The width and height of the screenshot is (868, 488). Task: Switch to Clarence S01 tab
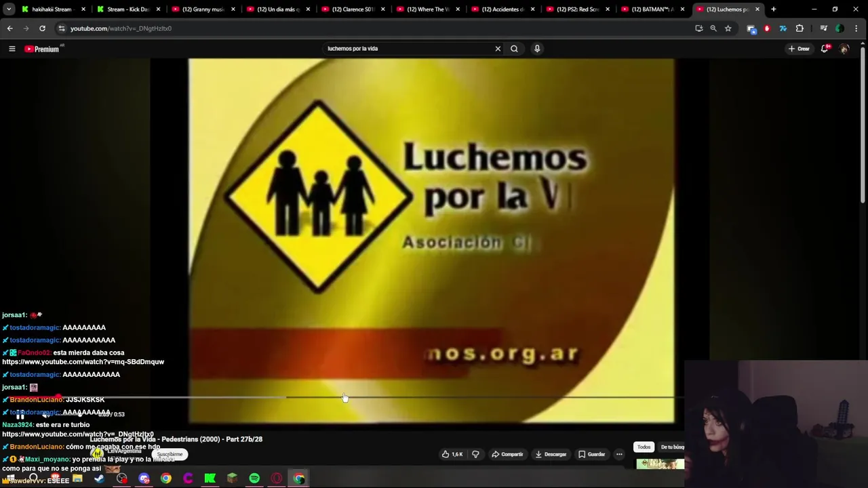point(353,9)
